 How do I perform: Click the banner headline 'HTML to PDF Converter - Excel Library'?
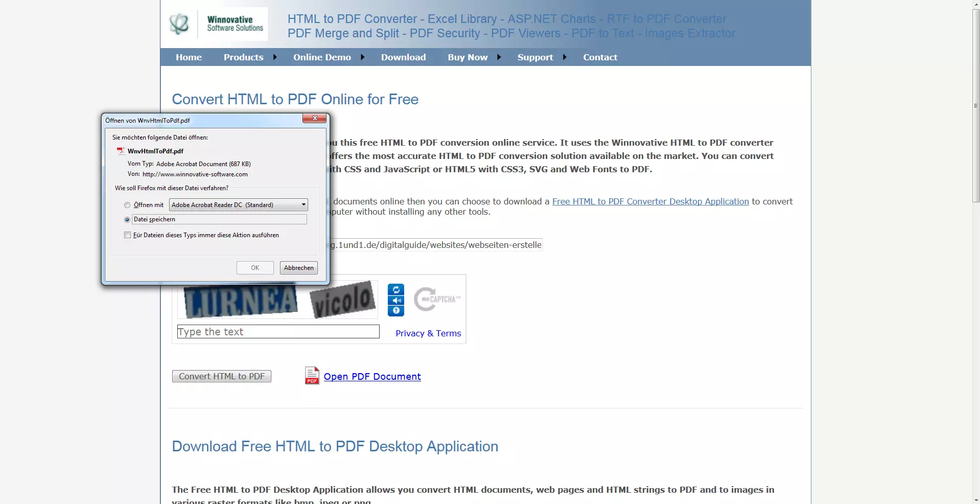click(392, 19)
